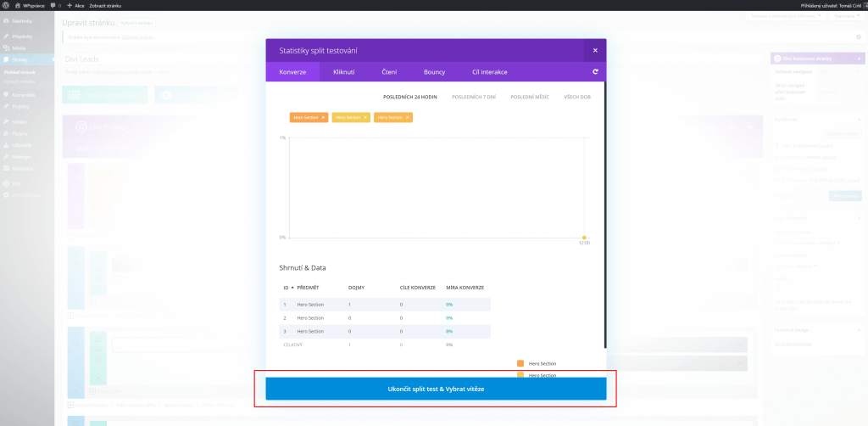
Task: Follow the Zobrazit stránku link in notice
Action: tap(138, 37)
